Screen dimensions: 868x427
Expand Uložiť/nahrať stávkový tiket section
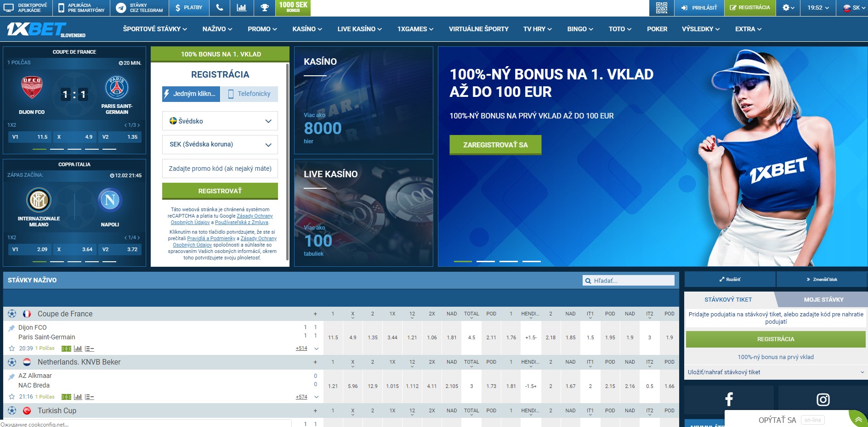[x=776, y=372]
